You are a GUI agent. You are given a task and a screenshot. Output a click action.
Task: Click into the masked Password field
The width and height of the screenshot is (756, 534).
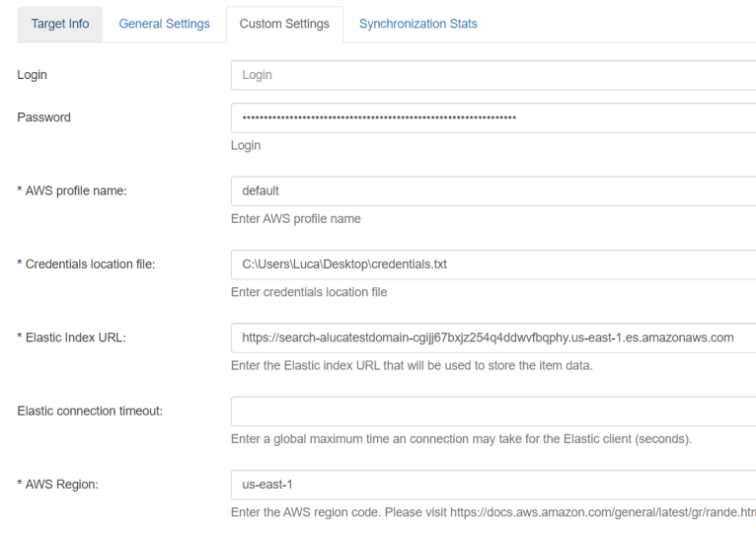pos(493,117)
